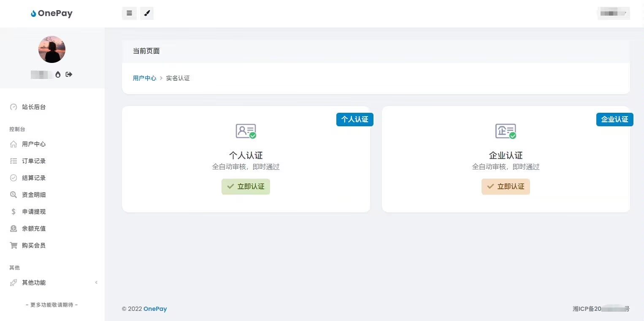Toggle the sidebar with the hamburger icon
This screenshot has width=644, height=321.
click(x=129, y=13)
